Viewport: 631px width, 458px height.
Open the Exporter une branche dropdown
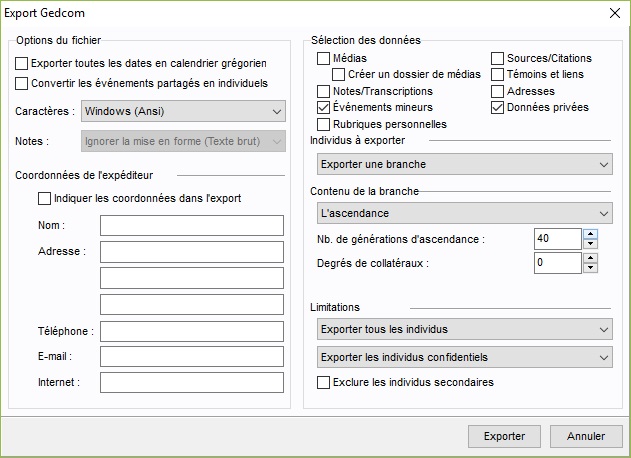click(465, 164)
